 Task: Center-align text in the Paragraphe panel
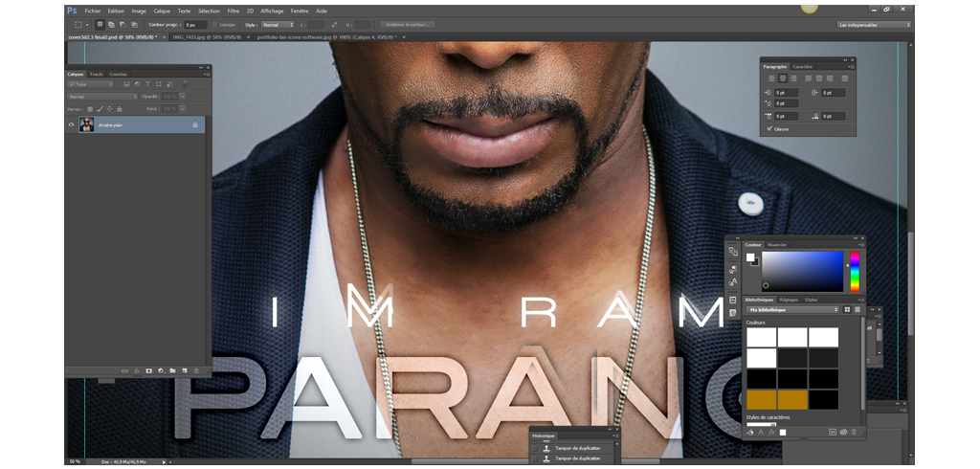782,78
